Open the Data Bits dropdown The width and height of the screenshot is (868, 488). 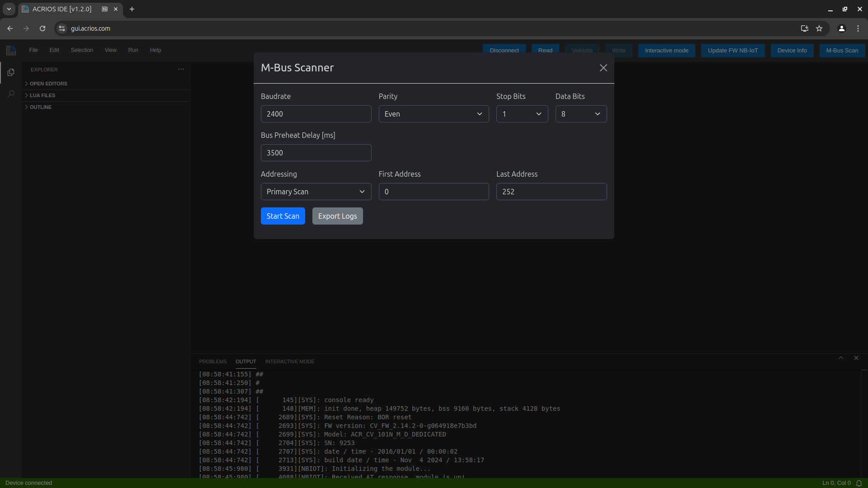click(581, 114)
